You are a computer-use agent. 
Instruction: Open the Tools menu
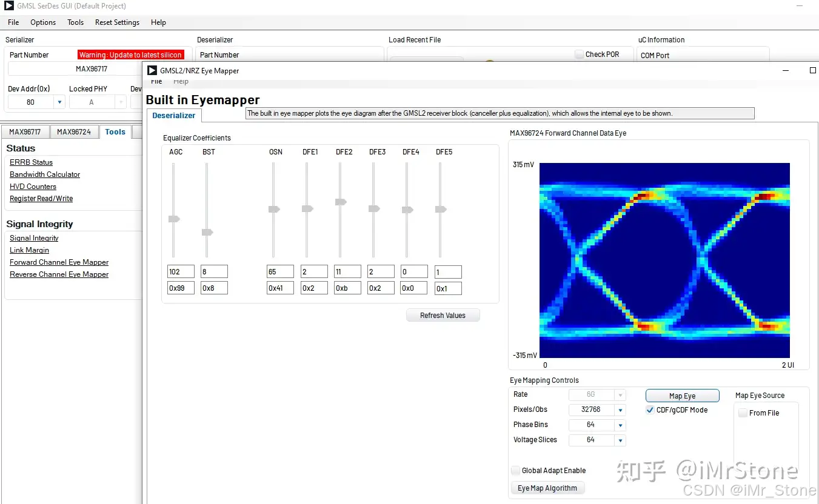(76, 22)
